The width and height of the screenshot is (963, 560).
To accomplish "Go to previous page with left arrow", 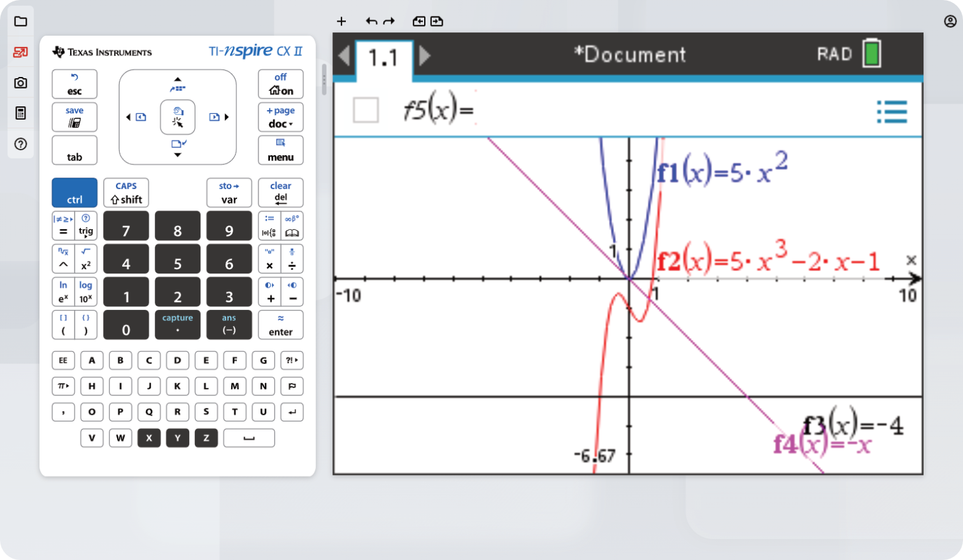I will (x=344, y=56).
